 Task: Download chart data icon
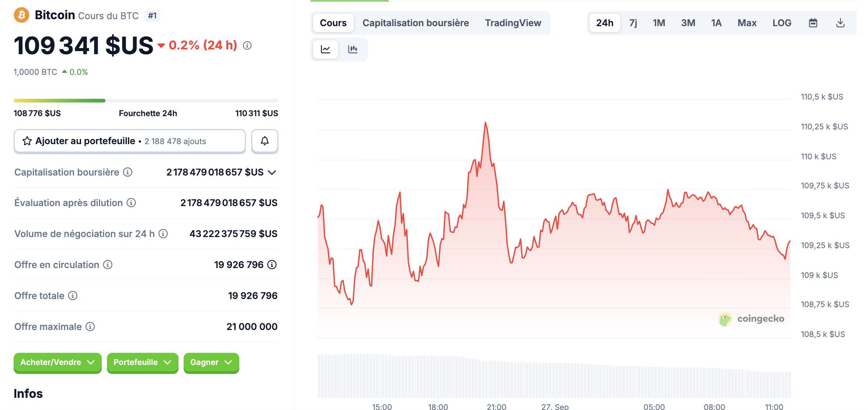click(840, 23)
